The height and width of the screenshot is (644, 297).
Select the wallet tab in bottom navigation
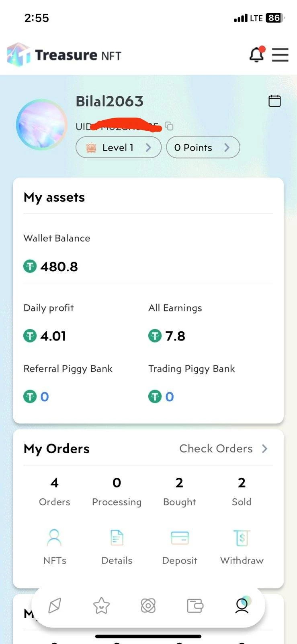pyautogui.click(x=195, y=605)
